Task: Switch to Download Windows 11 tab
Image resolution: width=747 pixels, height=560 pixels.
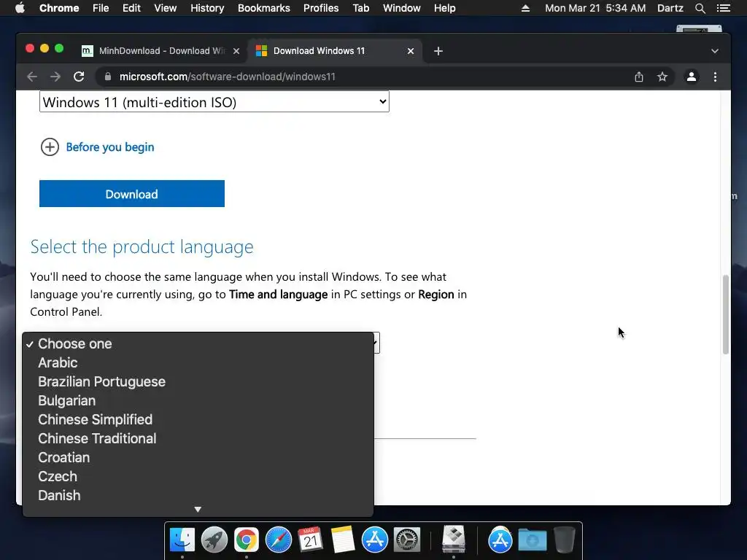Action: coord(333,51)
